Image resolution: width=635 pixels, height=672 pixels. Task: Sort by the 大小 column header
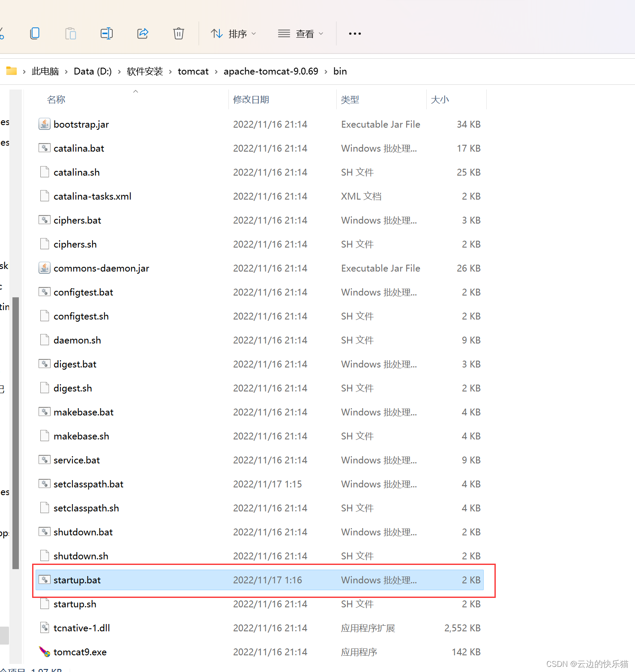pyautogui.click(x=440, y=100)
